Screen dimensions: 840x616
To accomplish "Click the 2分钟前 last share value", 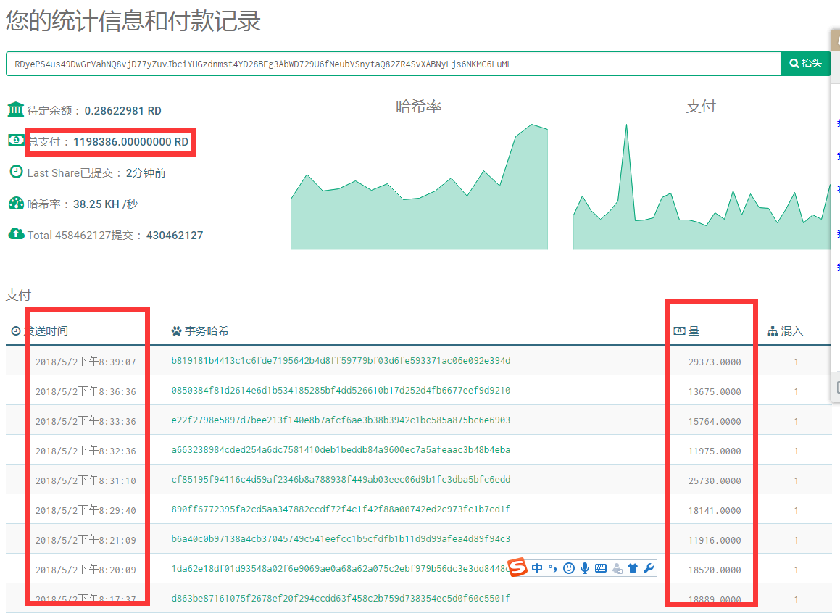I will (146, 173).
